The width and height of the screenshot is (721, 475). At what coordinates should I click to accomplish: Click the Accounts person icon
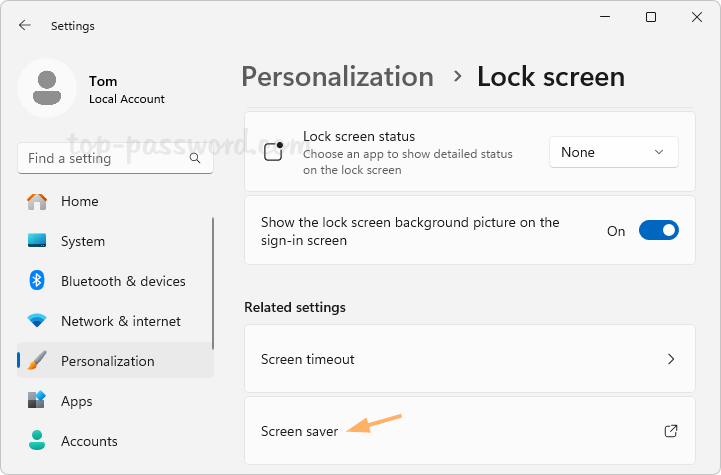(x=37, y=441)
